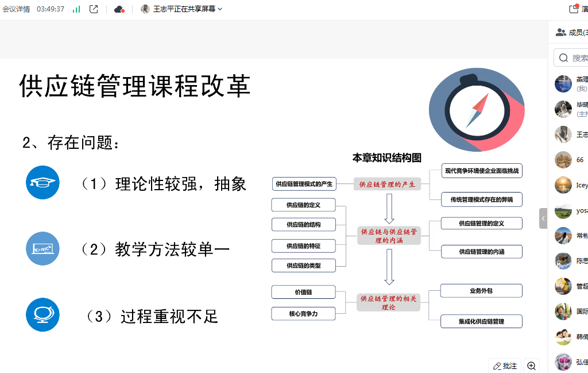Viewport: 588px width, 373px height.
Task: Click the compass graphic on the slide
Action: (x=476, y=110)
